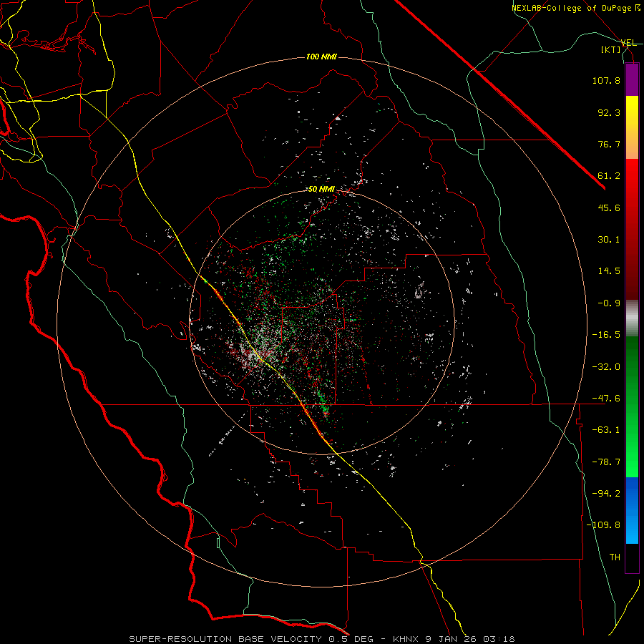
Task: Click the 45.6 velocity scale value
Action: pos(609,208)
